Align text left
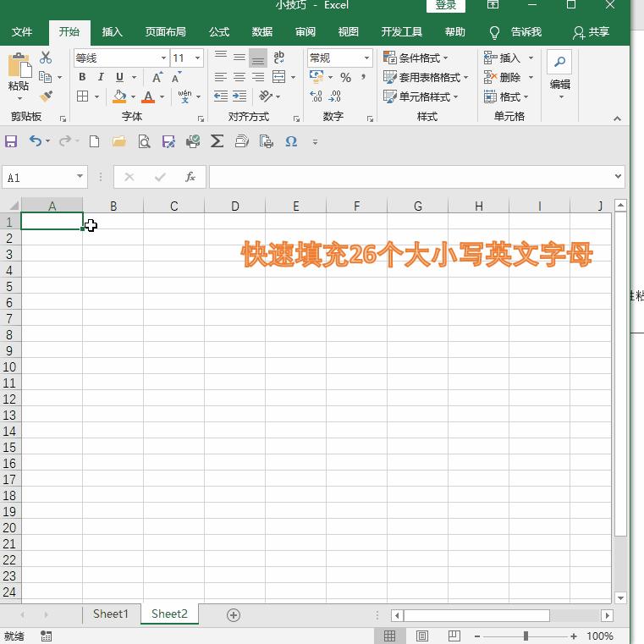This screenshot has width=644, height=644. (x=221, y=77)
